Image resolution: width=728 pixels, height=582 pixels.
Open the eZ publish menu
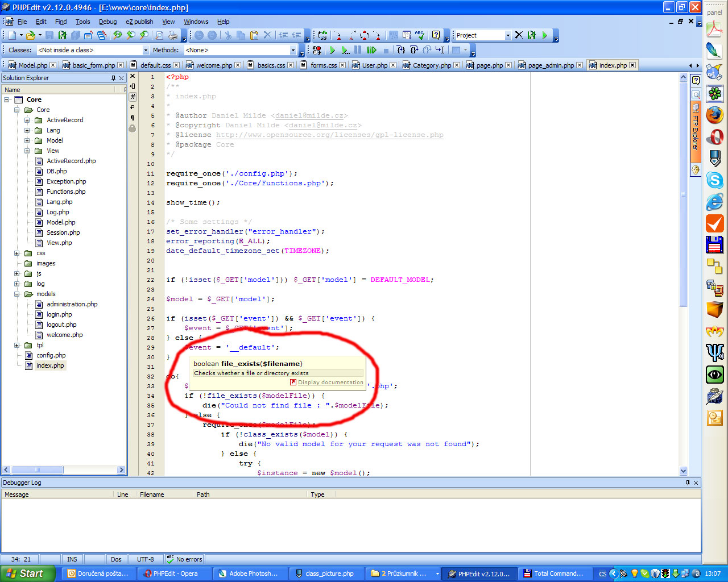[139, 22]
